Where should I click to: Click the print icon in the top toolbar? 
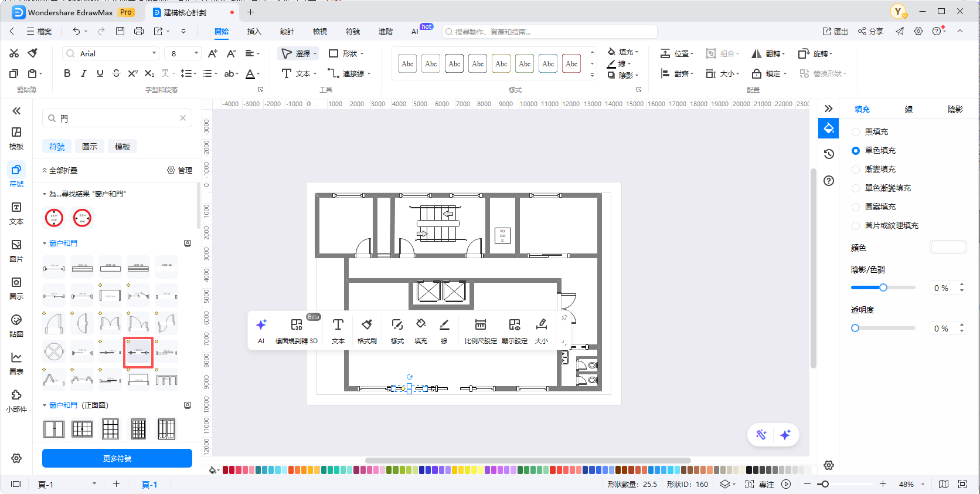(x=139, y=31)
